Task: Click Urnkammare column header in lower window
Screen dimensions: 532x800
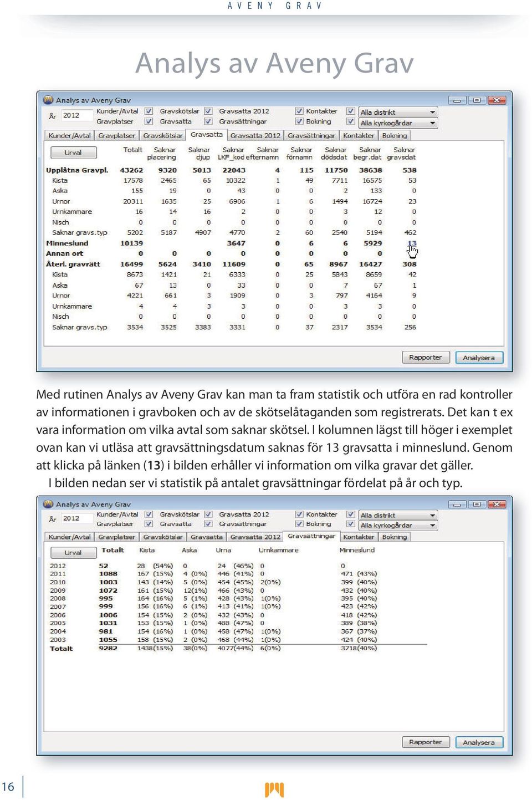Action: [278, 551]
